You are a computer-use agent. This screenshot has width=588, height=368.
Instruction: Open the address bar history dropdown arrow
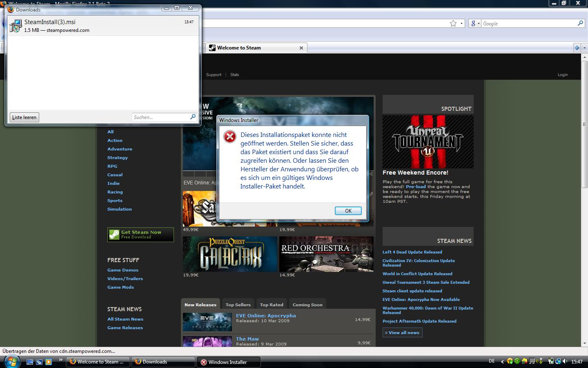[x=461, y=23]
